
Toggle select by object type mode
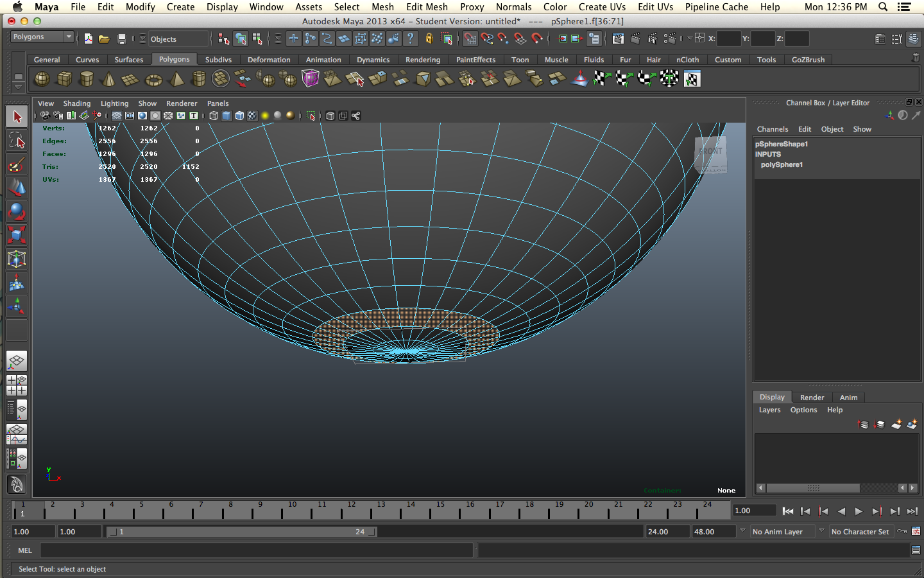click(x=241, y=39)
